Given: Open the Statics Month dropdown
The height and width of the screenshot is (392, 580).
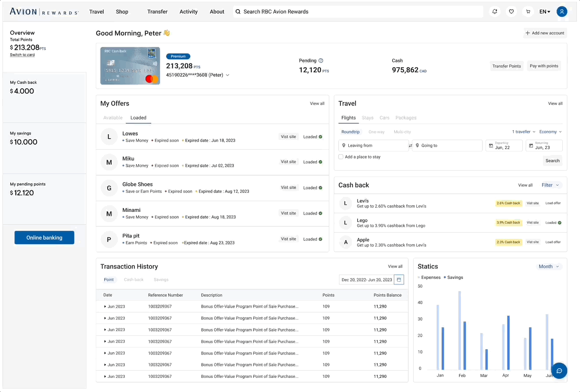Looking at the screenshot, I should [x=549, y=267].
